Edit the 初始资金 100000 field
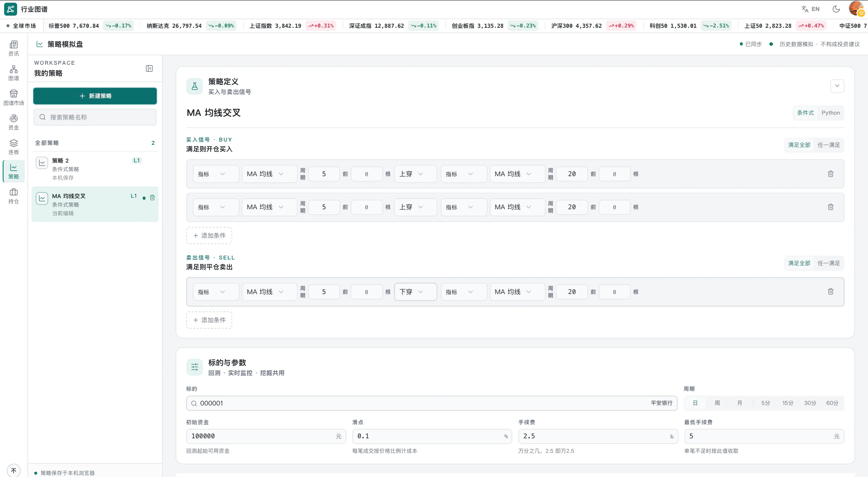The width and height of the screenshot is (868, 477). [x=266, y=436]
